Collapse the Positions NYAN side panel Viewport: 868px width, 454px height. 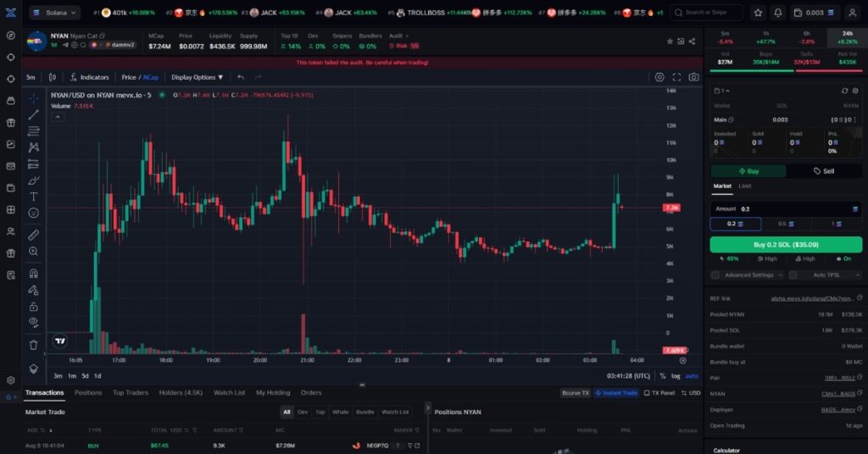pyautogui.click(x=427, y=408)
